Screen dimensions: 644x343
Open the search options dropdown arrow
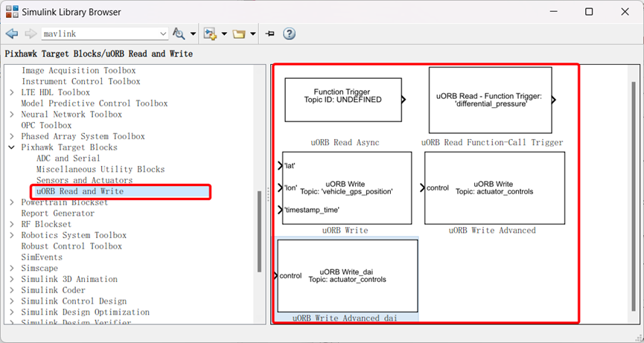pos(193,34)
